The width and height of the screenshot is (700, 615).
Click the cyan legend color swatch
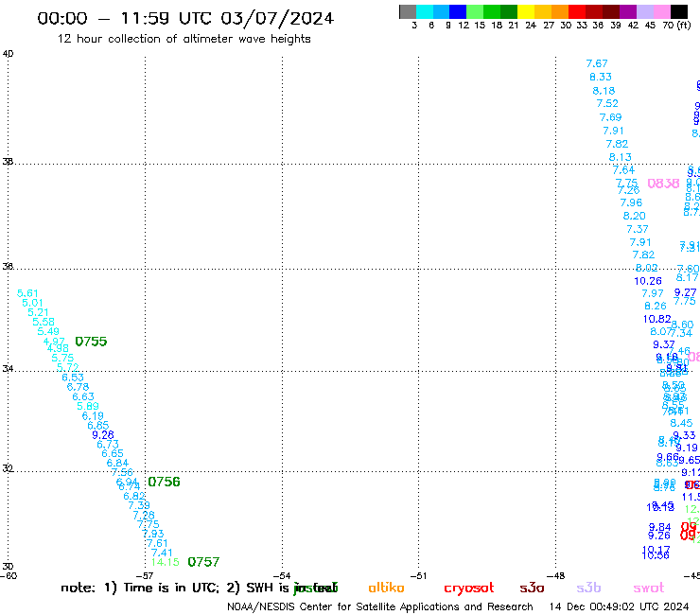[425, 11]
